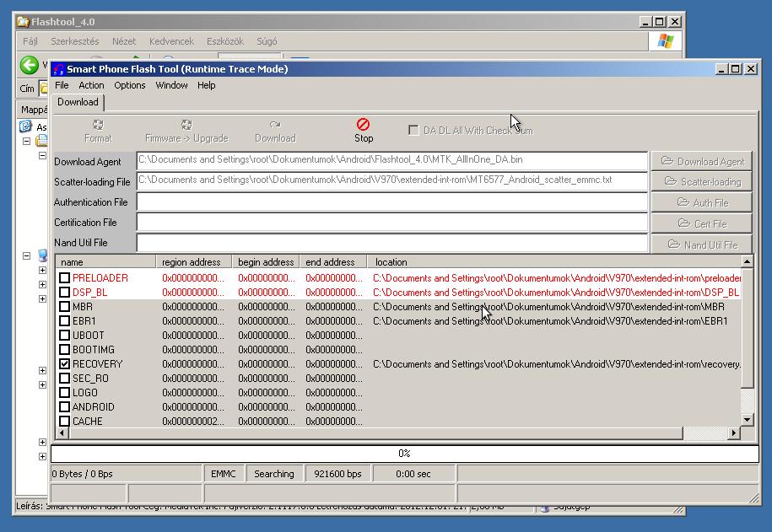Image resolution: width=772 pixels, height=532 pixels.
Task: Check the BOOTIMG partition checkbox
Action: click(x=64, y=349)
